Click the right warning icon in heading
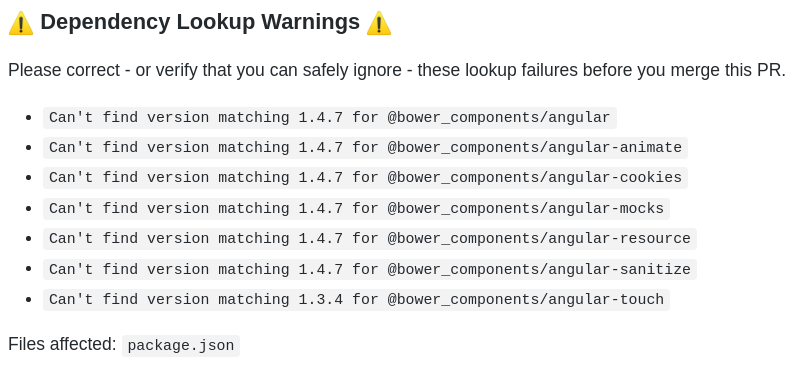This screenshot has height=367, width=802. (x=379, y=24)
